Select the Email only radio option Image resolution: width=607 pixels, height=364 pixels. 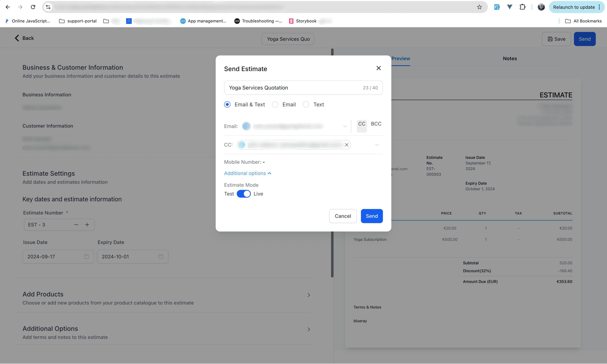[275, 105]
